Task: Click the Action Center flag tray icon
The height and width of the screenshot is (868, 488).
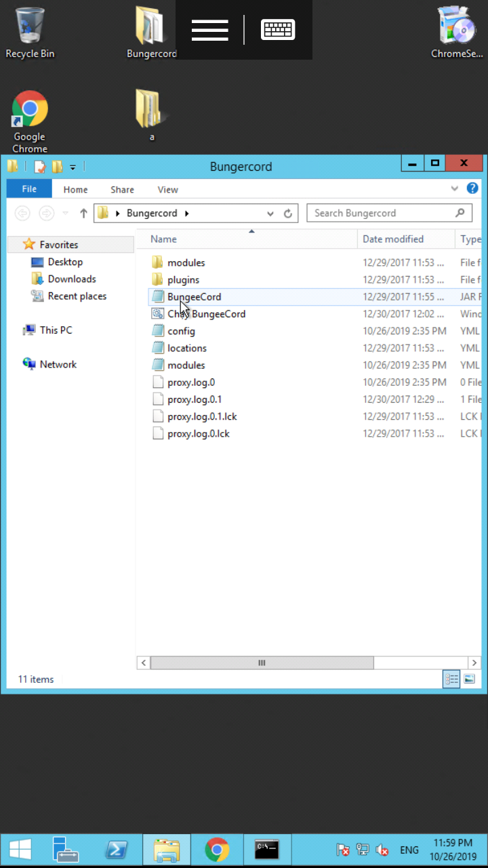Action: tap(344, 850)
